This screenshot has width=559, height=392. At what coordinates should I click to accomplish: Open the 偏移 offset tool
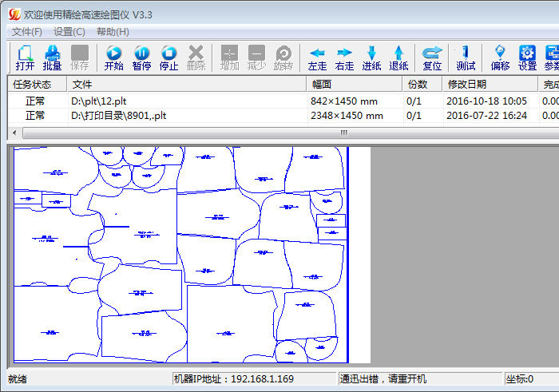500,57
